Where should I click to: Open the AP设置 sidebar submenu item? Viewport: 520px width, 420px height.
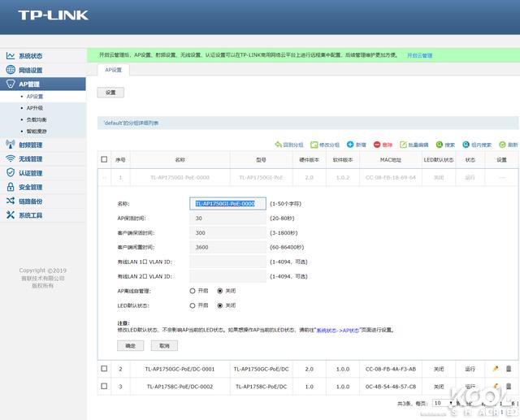35,97
